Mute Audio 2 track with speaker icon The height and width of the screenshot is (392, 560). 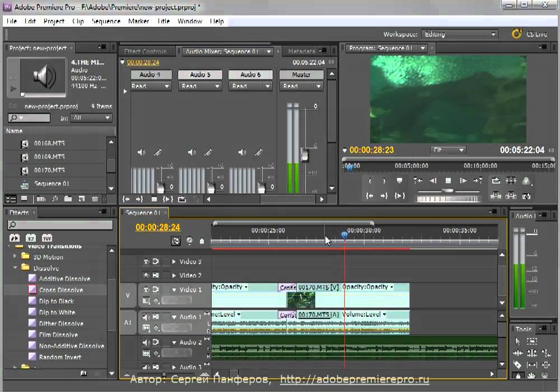(146, 342)
